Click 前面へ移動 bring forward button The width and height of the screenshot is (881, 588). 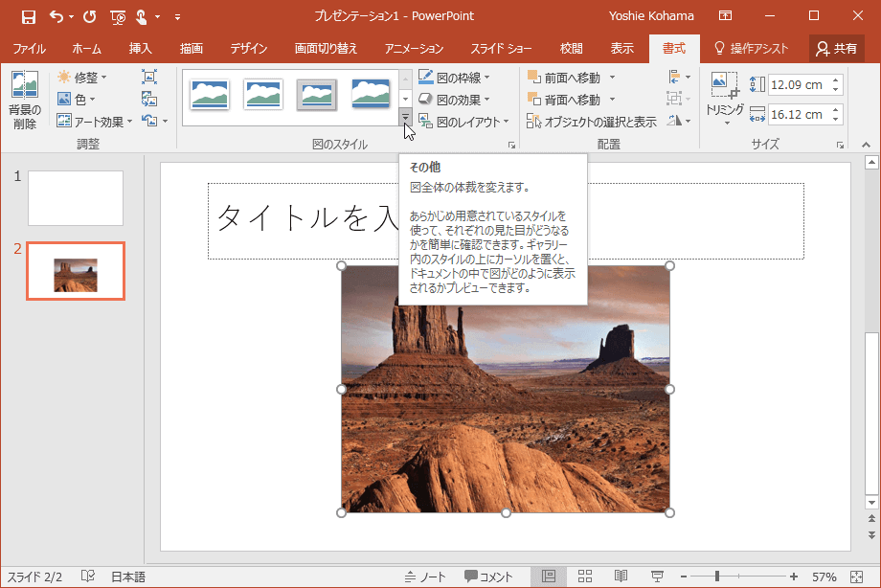tap(564, 78)
